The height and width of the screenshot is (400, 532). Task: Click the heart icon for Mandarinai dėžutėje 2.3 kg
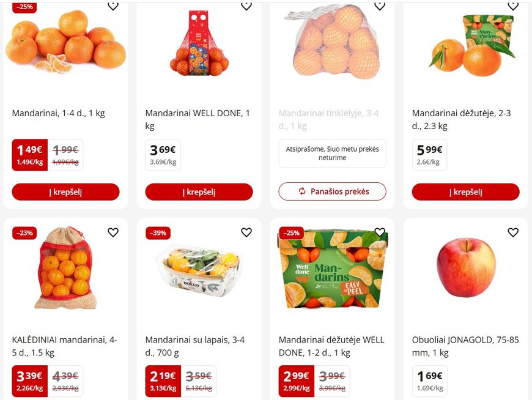[512, 6]
